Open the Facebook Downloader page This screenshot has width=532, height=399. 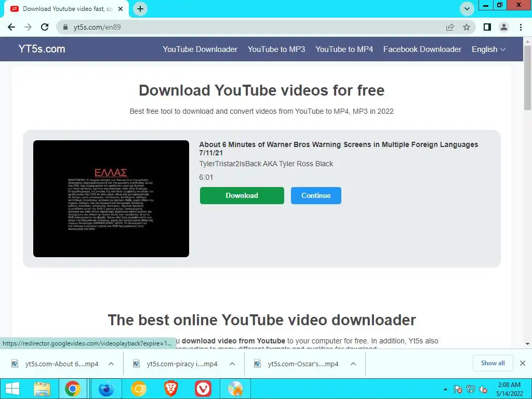(x=422, y=49)
